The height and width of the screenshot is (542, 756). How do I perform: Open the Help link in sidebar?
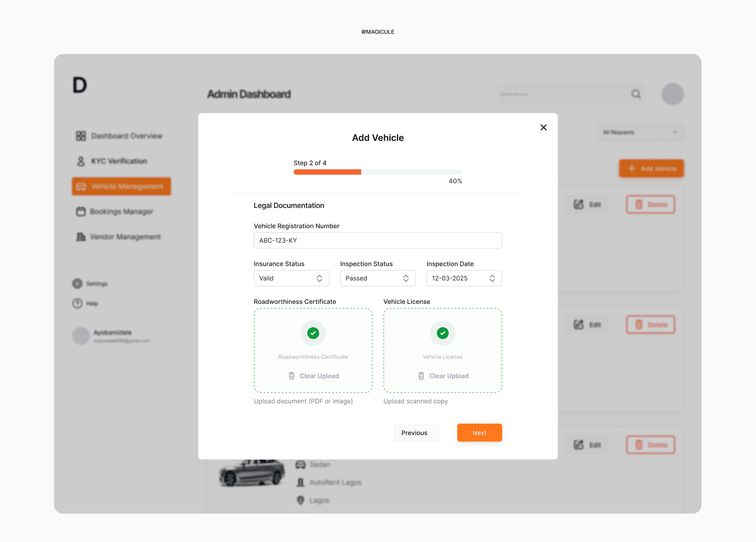click(x=85, y=303)
